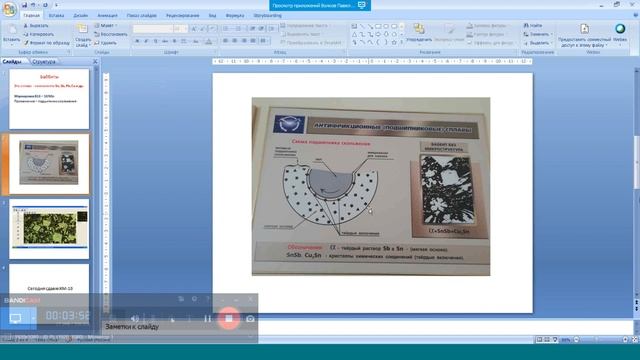The width and height of the screenshot is (640, 360).
Task: Reset slide with Восстановить
Action: pos(111,34)
